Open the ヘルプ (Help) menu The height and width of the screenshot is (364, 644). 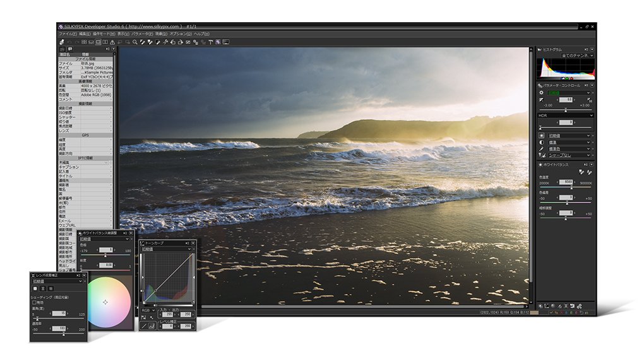point(201,34)
